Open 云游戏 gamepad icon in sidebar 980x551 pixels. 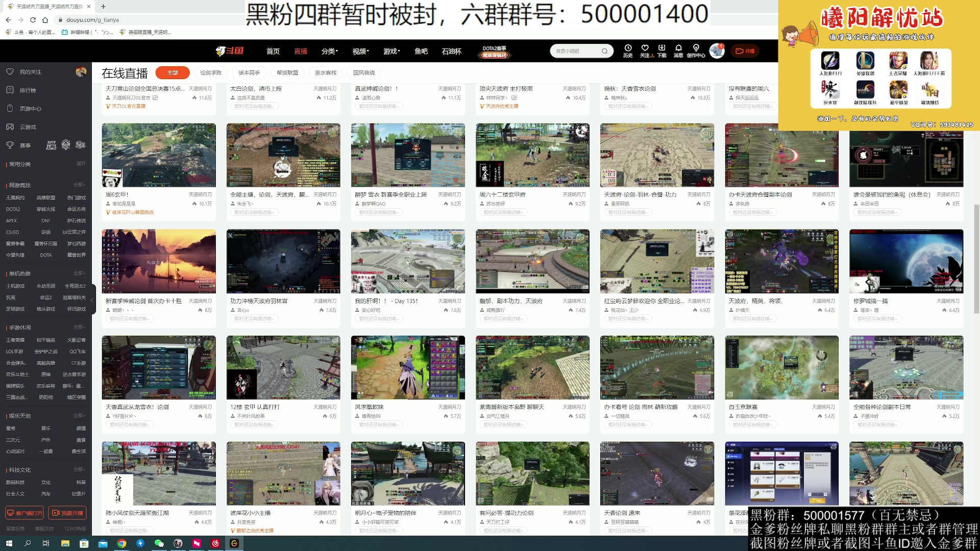[x=10, y=127]
